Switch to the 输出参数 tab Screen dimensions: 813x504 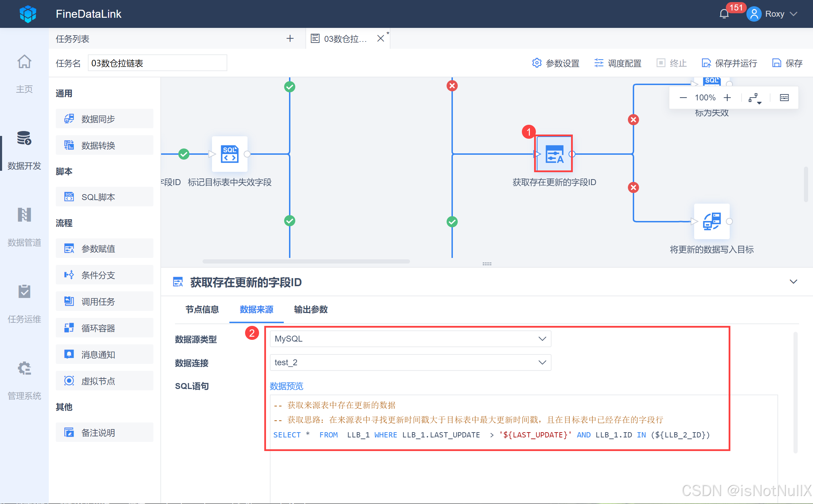point(311,310)
